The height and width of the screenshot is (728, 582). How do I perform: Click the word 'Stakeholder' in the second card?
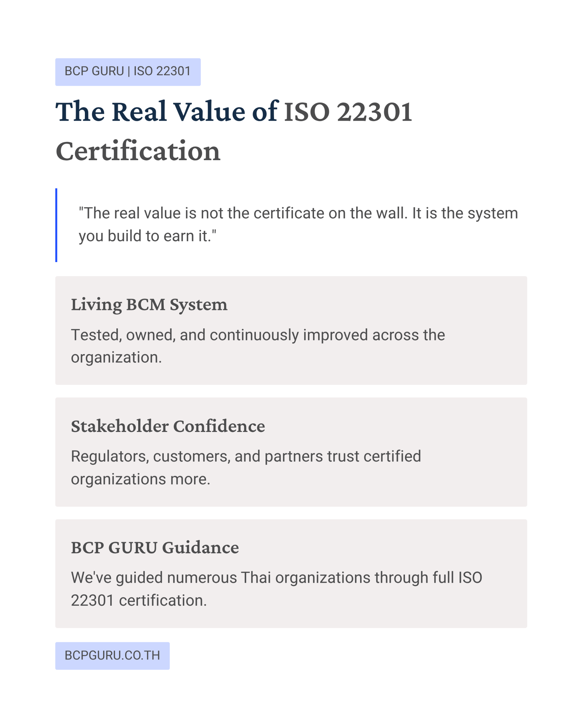(120, 426)
